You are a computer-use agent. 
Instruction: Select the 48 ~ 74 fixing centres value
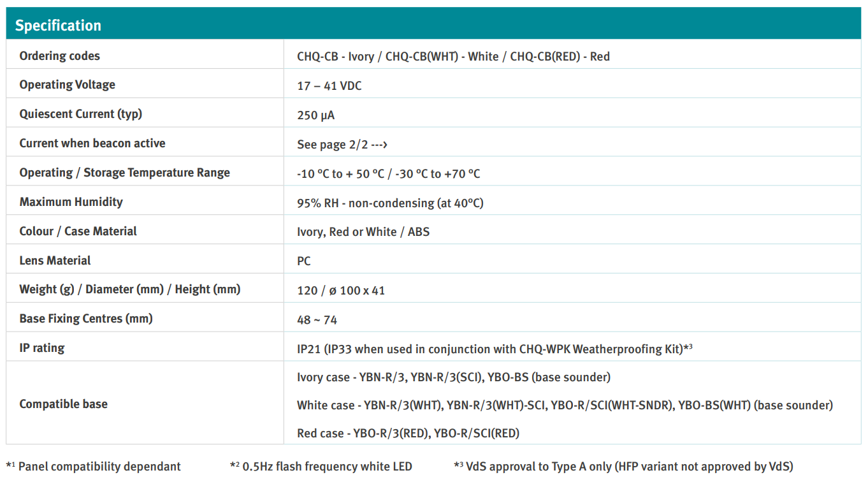[x=317, y=320]
